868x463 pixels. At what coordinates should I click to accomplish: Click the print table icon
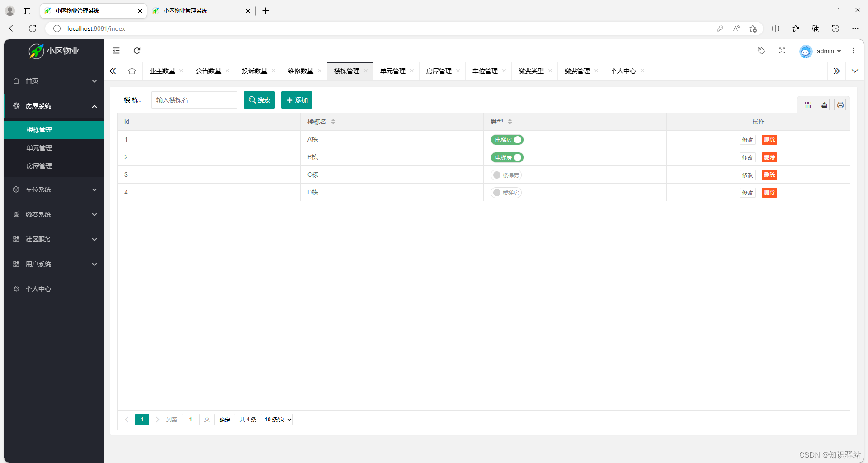(840, 104)
